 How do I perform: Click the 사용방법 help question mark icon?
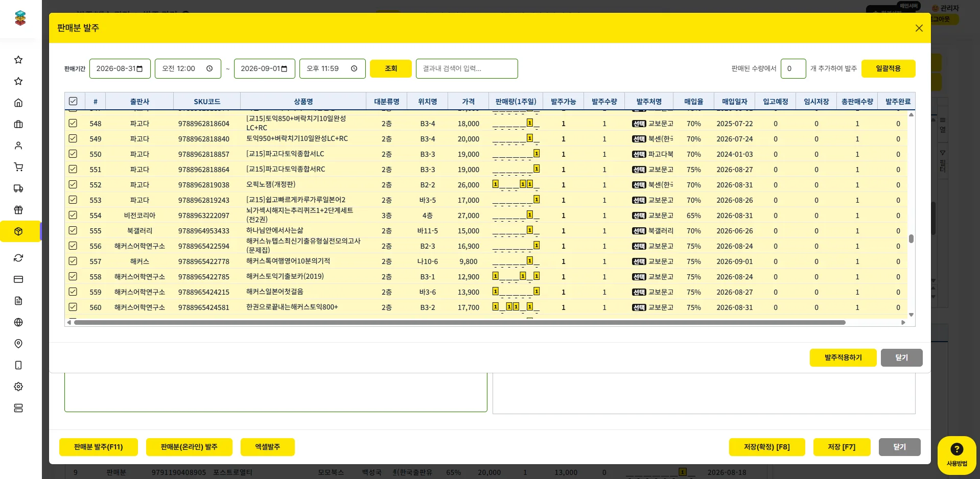coord(956,449)
